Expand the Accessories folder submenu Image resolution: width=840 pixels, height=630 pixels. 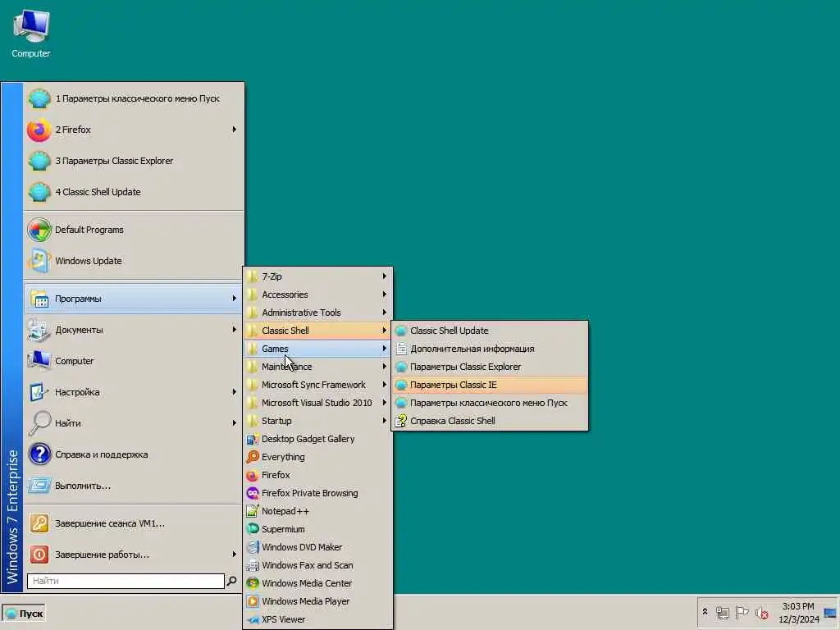click(318, 294)
